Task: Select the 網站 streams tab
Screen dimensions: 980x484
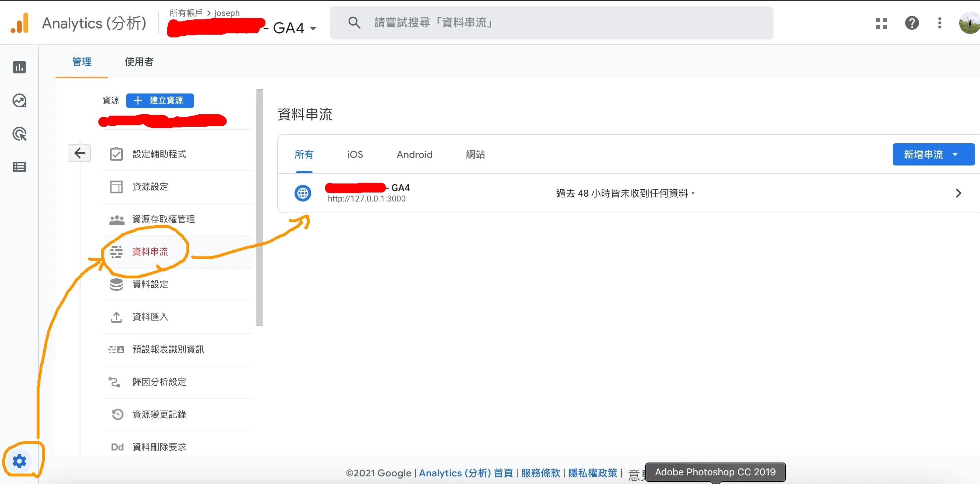Action: tap(475, 154)
